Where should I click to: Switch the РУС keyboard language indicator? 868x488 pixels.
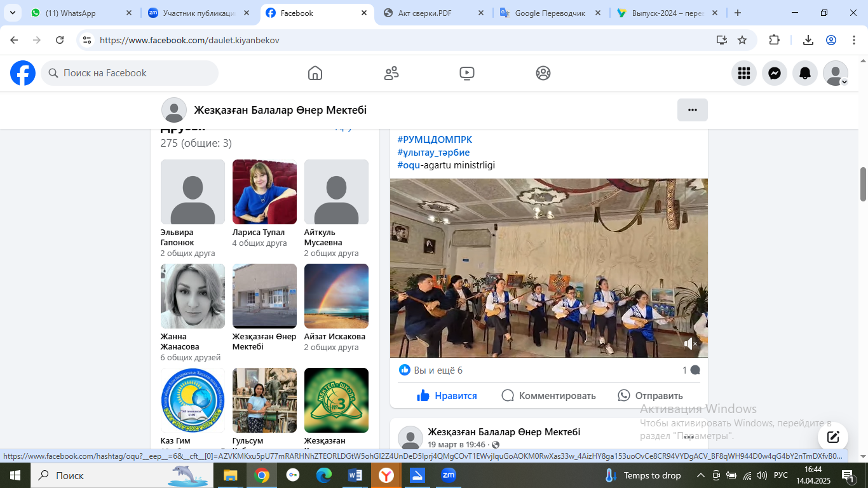point(781,475)
